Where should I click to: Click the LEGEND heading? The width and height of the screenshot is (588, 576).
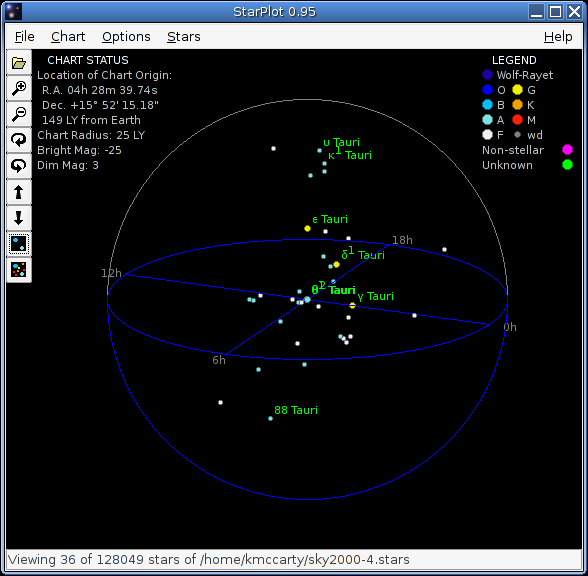click(514, 60)
